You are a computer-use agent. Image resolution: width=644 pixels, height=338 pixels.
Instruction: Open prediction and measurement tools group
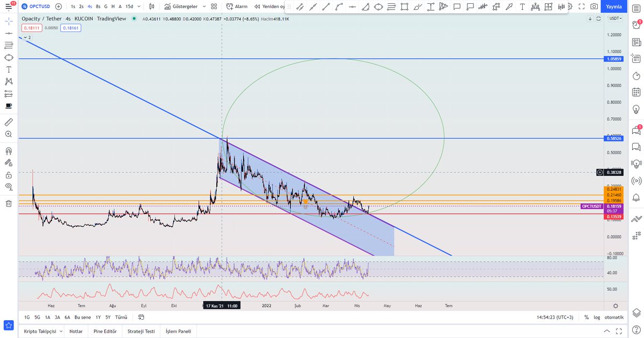click(x=9, y=94)
